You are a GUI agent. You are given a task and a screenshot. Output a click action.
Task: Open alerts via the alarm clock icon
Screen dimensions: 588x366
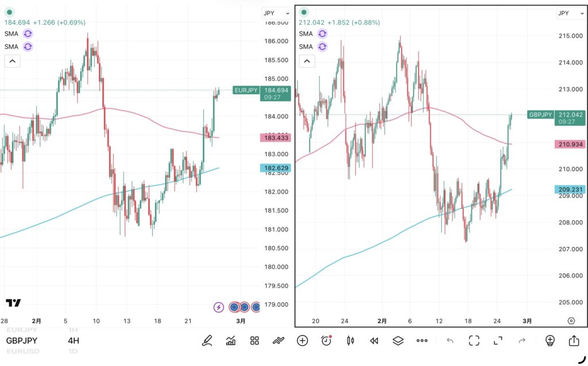[x=326, y=341]
